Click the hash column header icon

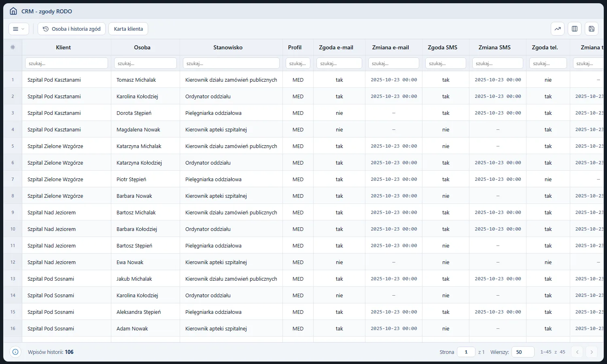(13, 47)
